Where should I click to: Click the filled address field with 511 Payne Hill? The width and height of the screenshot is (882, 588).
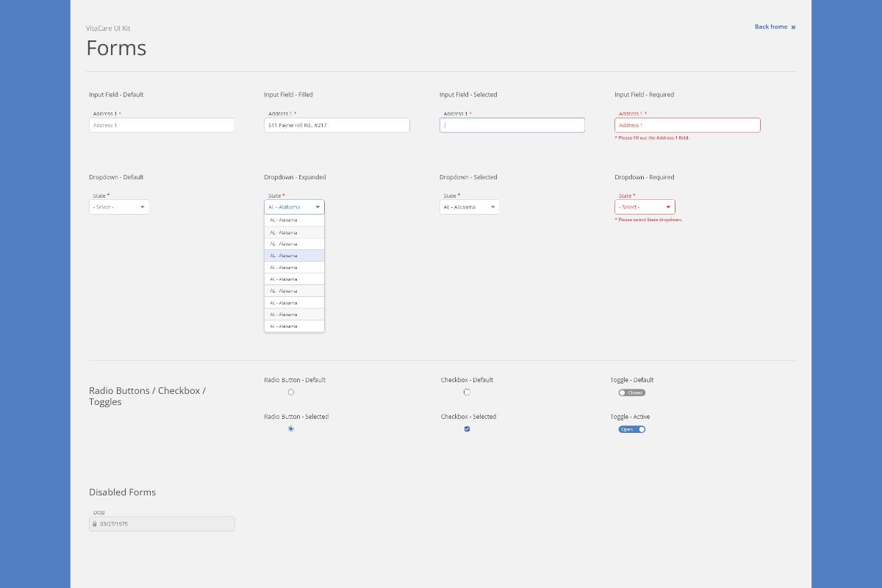pos(337,126)
